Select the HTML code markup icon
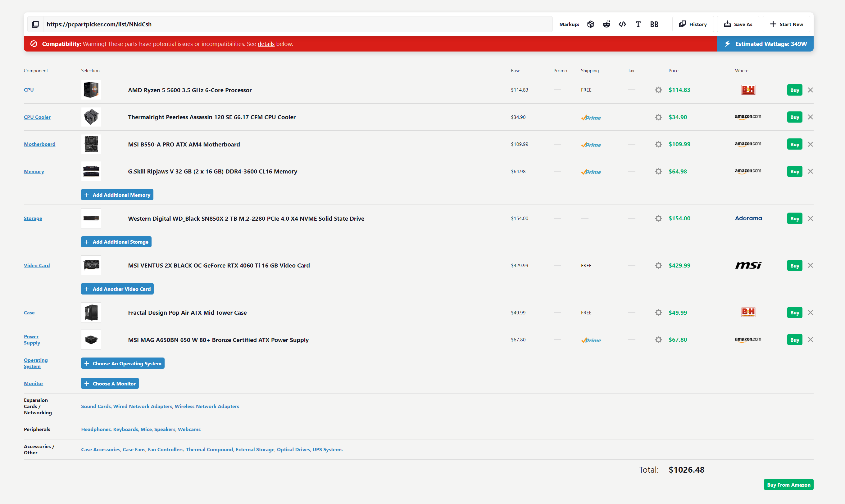This screenshot has width=845, height=504. 622,25
